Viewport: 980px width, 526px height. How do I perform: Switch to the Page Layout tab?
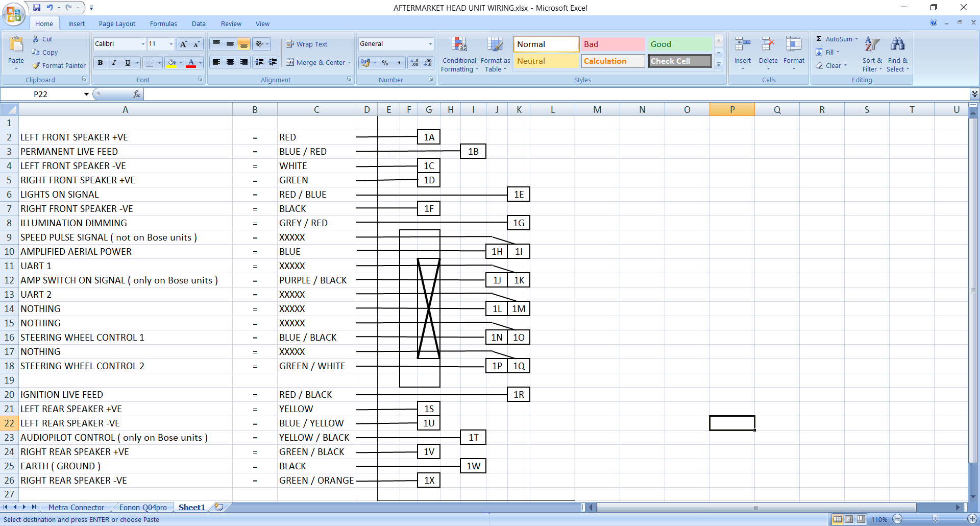(117, 24)
